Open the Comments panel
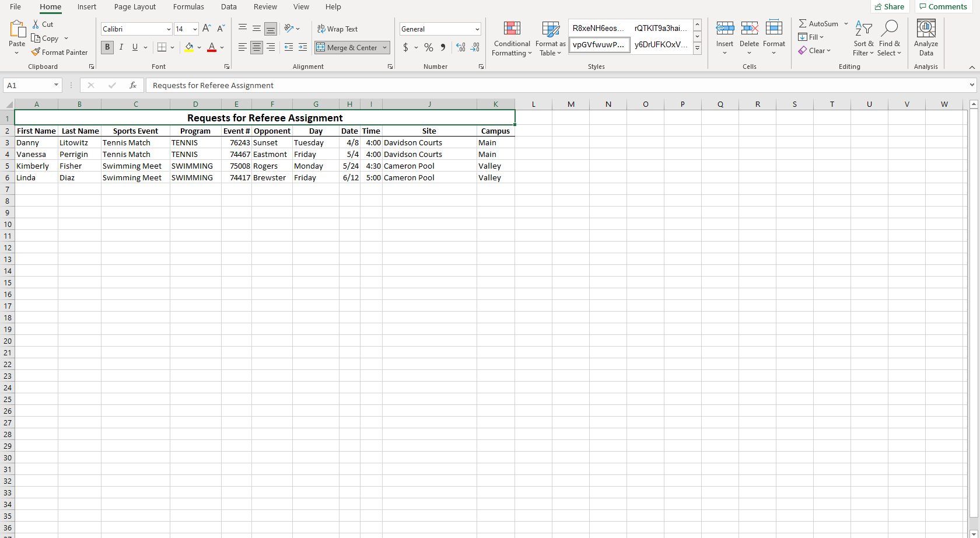The height and width of the screenshot is (538, 980). click(x=943, y=6)
